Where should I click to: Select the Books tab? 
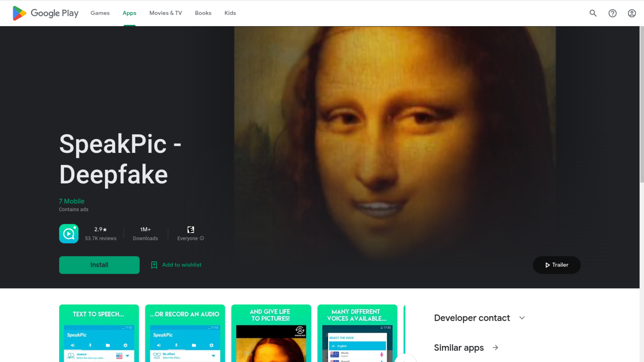(x=203, y=13)
